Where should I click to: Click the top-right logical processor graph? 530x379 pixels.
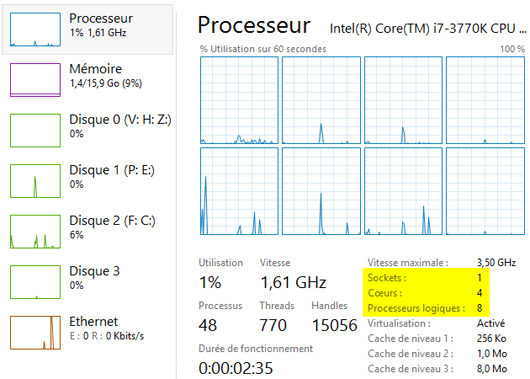click(485, 100)
